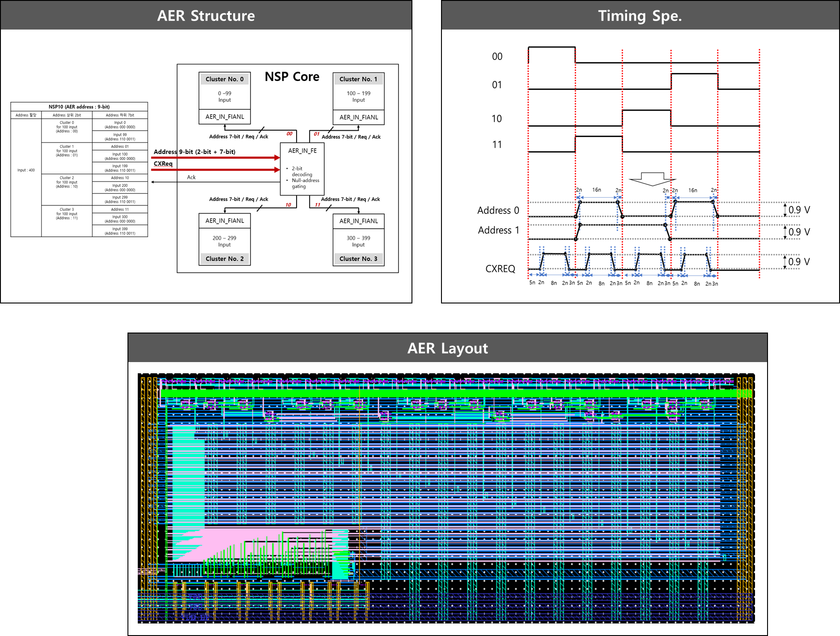Click the red 00 routing code label
The height and width of the screenshot is (636, 840).
289,134
